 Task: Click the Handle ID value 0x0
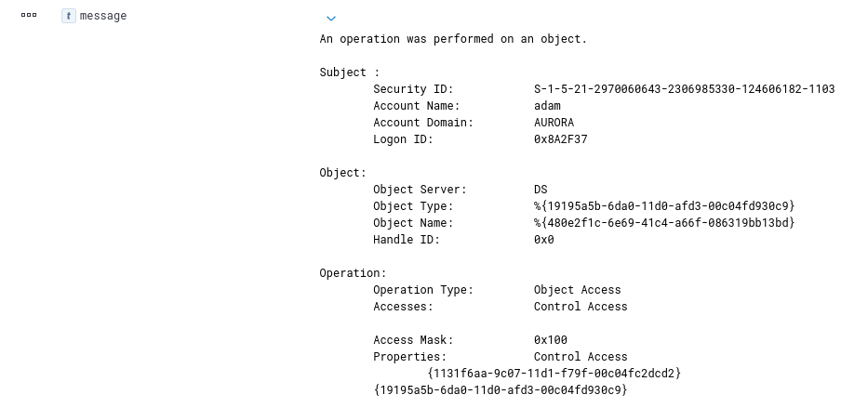coord(544,240)
